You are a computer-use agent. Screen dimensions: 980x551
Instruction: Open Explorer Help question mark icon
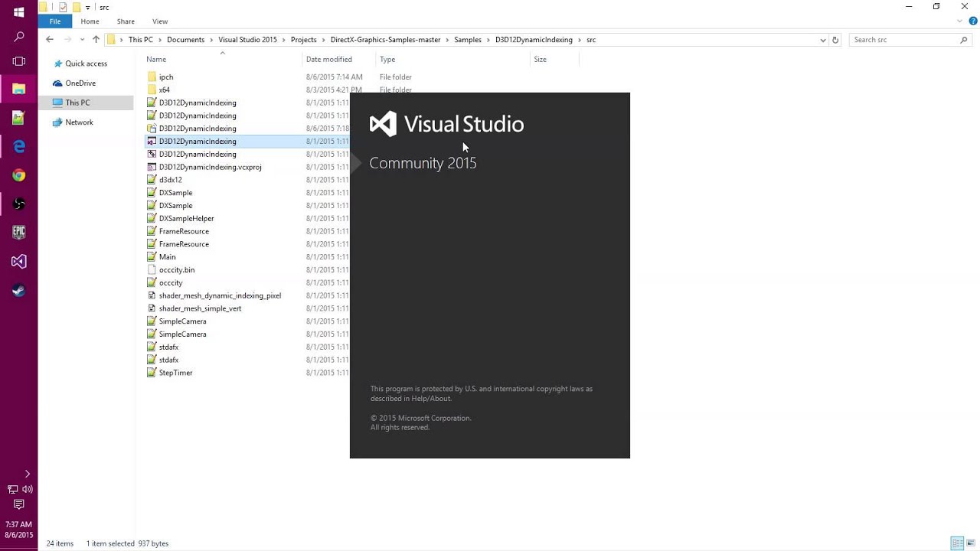point(972,21)
